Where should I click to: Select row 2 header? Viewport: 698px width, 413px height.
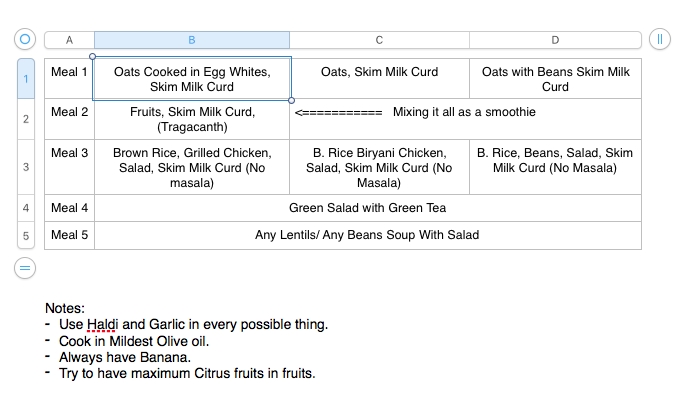coord(26,119)
